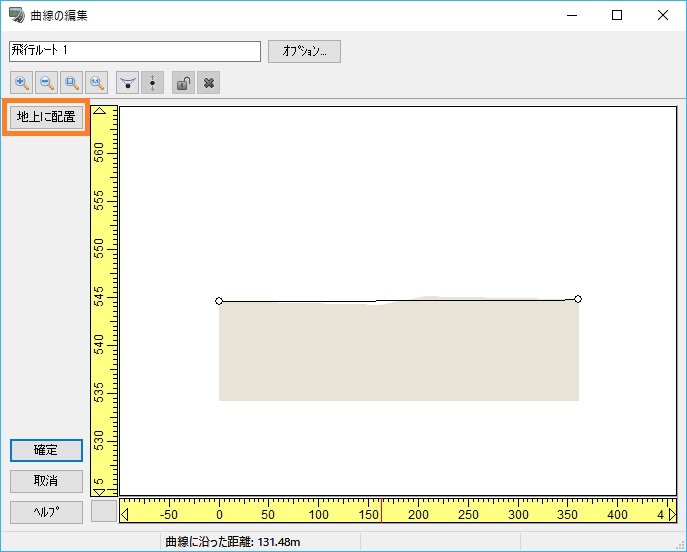The image size is (687, 552).
Task: Click the 545 label on vertical ruler
Action: coord(99,297)
